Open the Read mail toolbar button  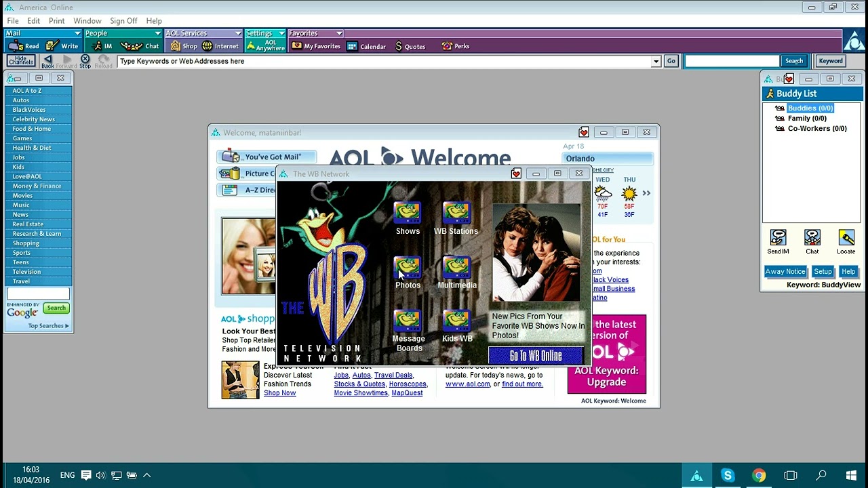[24, 46]
